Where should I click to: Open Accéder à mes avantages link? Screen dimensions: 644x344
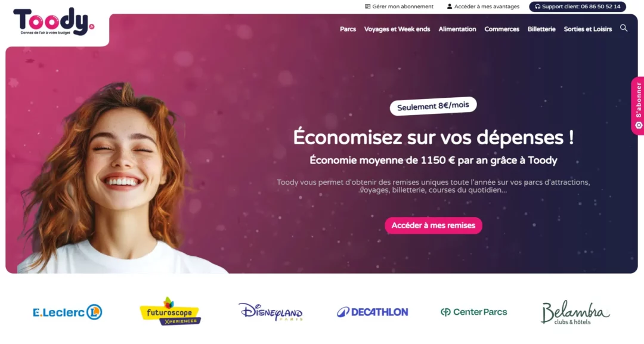[x=484, y=7]
